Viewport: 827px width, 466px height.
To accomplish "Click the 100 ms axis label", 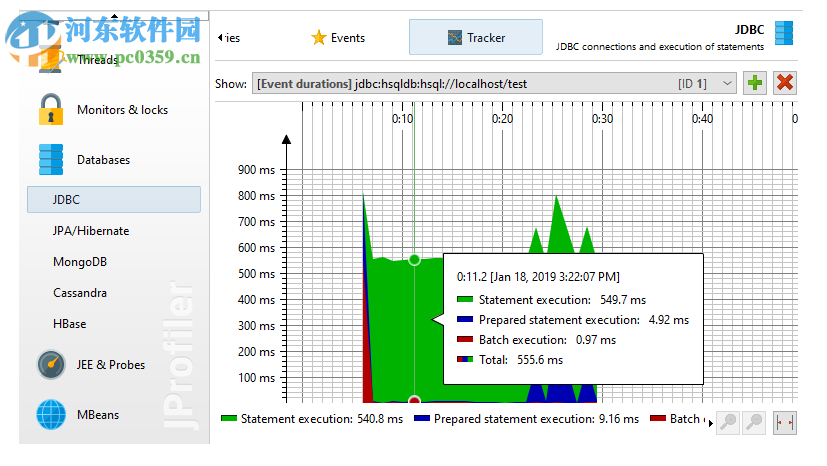I will click(x=256, y=377).
